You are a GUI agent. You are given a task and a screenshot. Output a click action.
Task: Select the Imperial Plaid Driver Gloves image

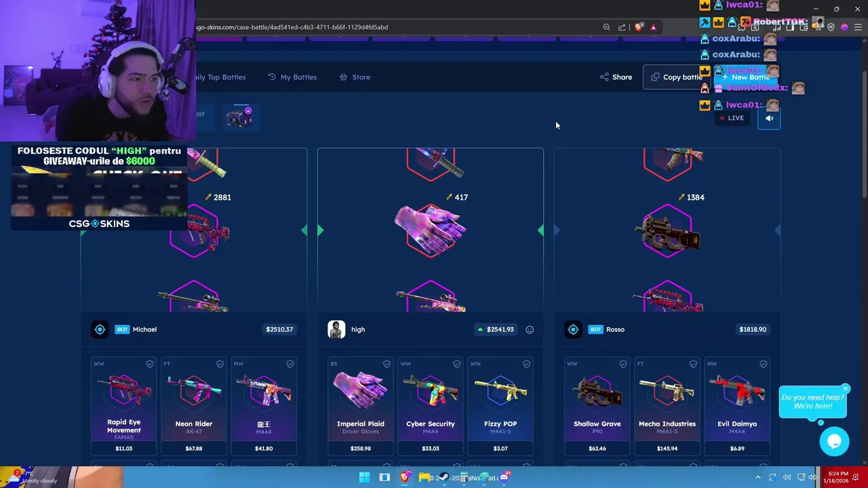pyautogui.click(x=361, y=390)
